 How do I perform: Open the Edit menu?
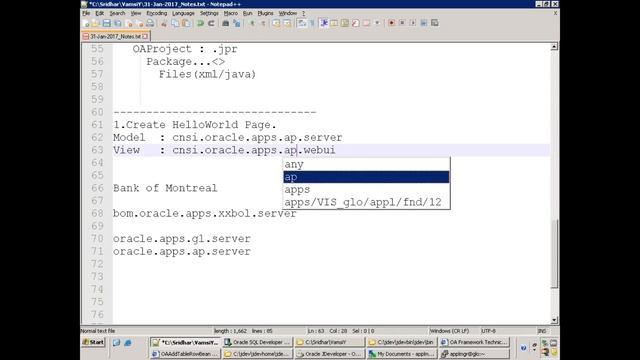coord(99,13)
